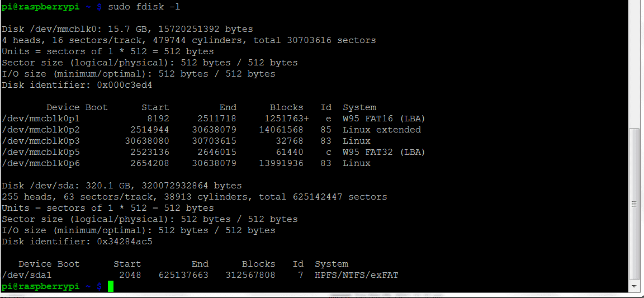Click the 'W95 FAT32 (LBA)' system type
The image size is (644, 298).
click(x=384, y=152)
